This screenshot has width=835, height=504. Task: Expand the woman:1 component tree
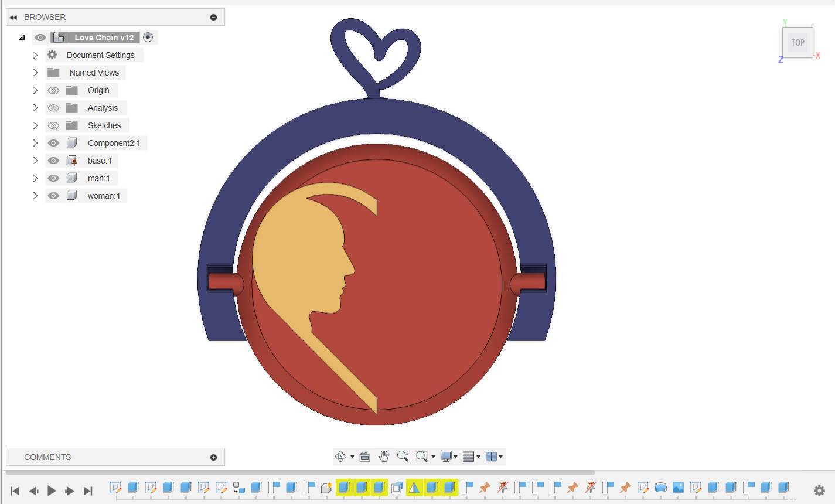[x=35, y=196]
